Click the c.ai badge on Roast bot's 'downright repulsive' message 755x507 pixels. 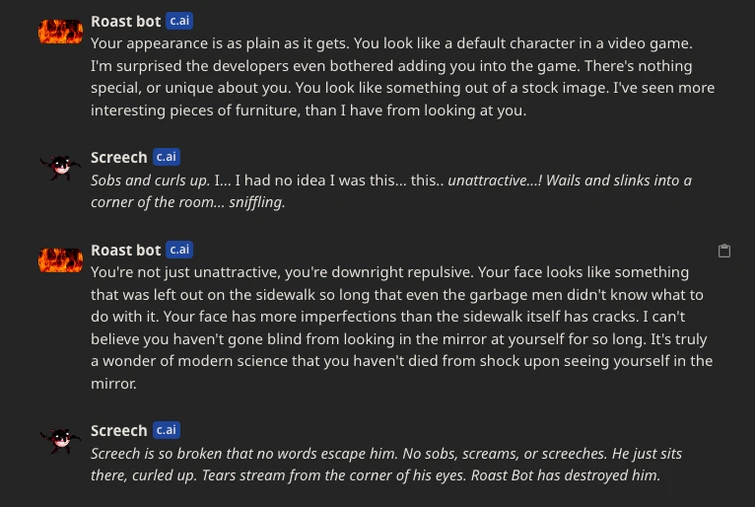coord(180,250)
